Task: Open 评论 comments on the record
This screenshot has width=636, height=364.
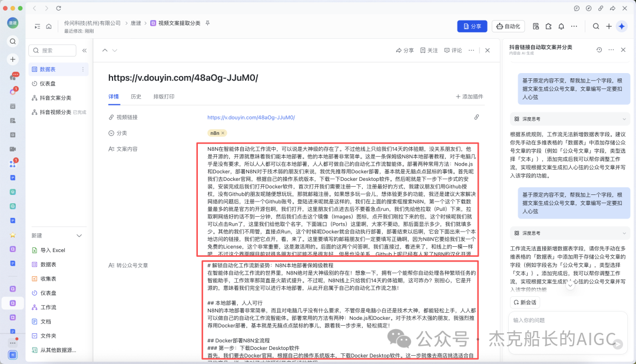Action: 453,50
